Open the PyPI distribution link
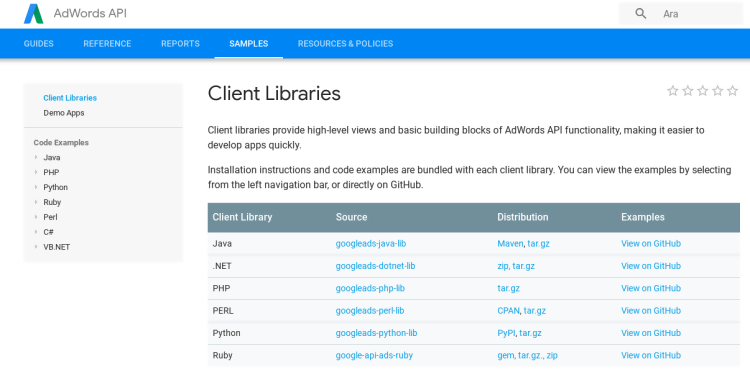Screen dimensions: 750x377 tap(506, 333)
